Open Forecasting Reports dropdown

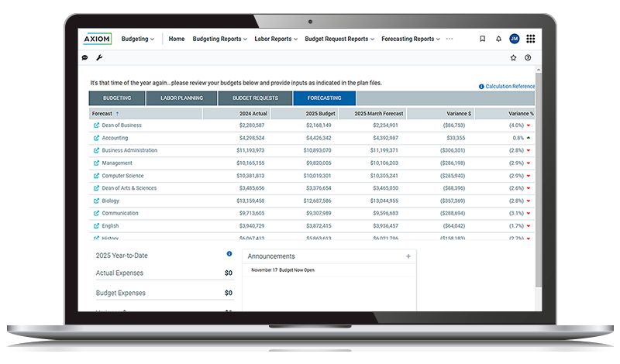(x=411, y=39)
